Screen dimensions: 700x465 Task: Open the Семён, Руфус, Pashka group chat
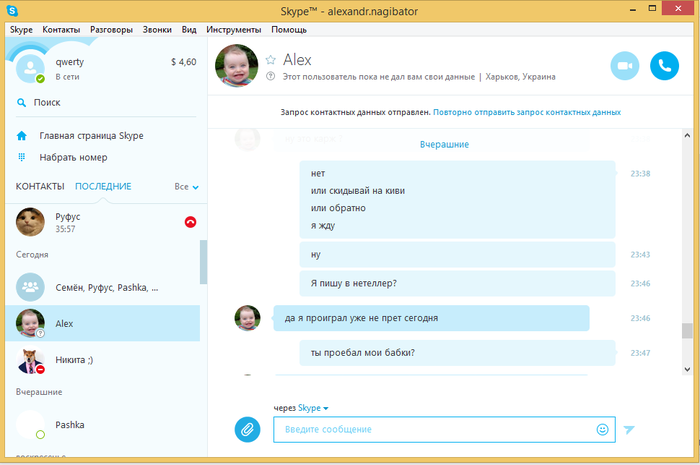102,287
